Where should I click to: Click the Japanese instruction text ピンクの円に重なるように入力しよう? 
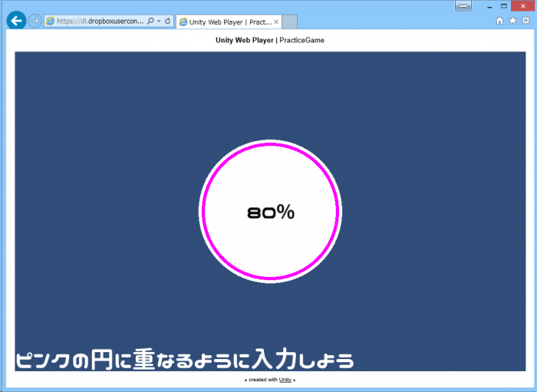click(x=185, y=359)
